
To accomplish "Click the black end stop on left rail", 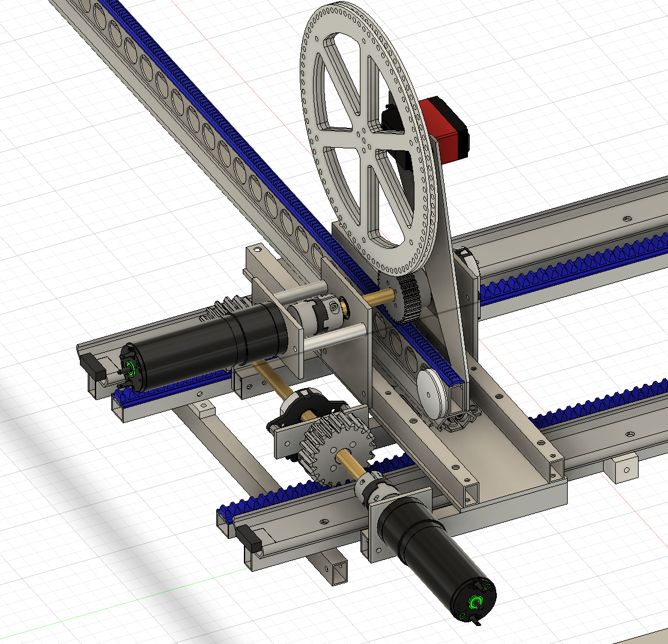I will click(93, 366).
